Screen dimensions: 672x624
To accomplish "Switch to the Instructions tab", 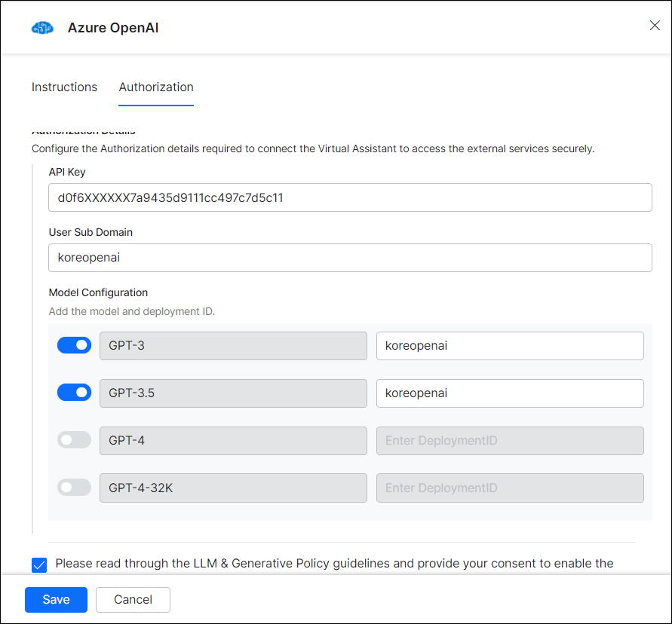I will pos(64,87).
